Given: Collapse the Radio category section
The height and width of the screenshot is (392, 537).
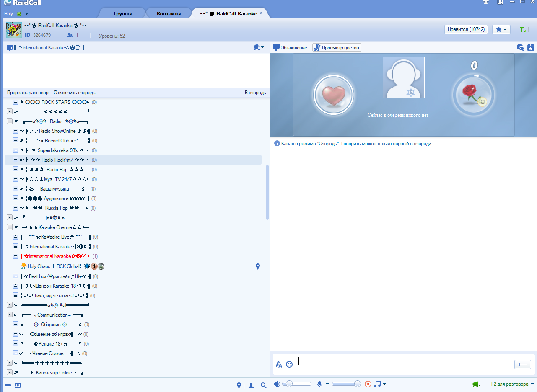Looking at the screenshot, I should [x=10, y=121].
